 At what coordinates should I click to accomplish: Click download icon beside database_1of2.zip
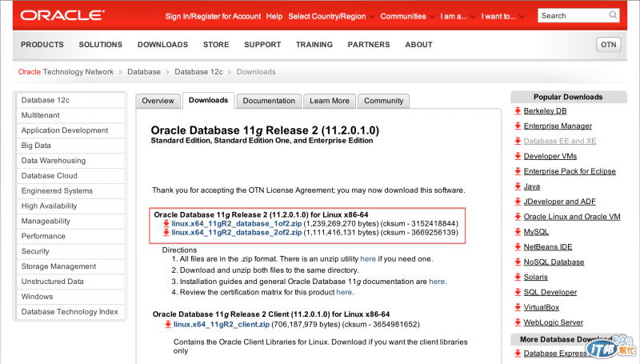[166, 223]
